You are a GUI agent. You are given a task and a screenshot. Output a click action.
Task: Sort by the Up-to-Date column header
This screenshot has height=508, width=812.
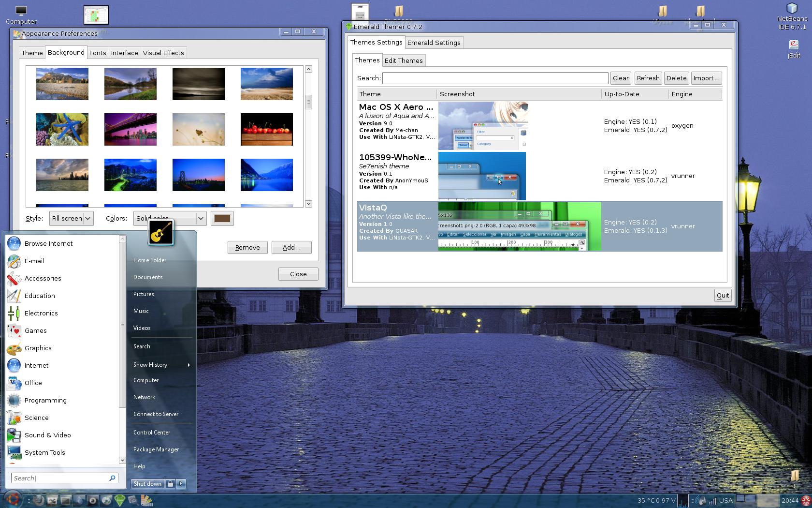[x=635, y=94]
